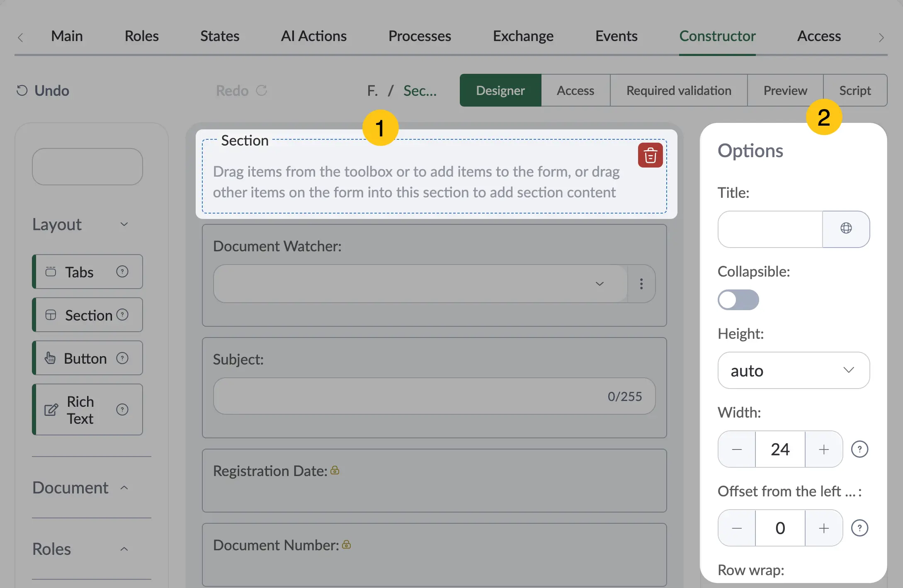903x588 pixels.
Task: Switch to the Main tab
Action: coord(67,36)
